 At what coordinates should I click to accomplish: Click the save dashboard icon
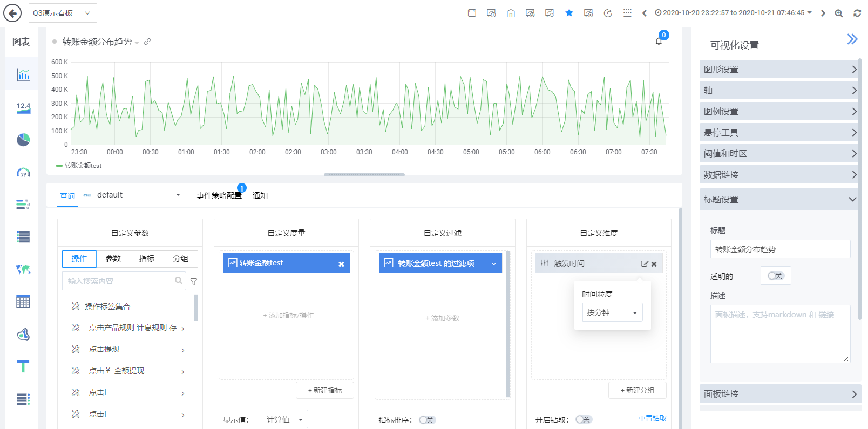tap(472, 13)
